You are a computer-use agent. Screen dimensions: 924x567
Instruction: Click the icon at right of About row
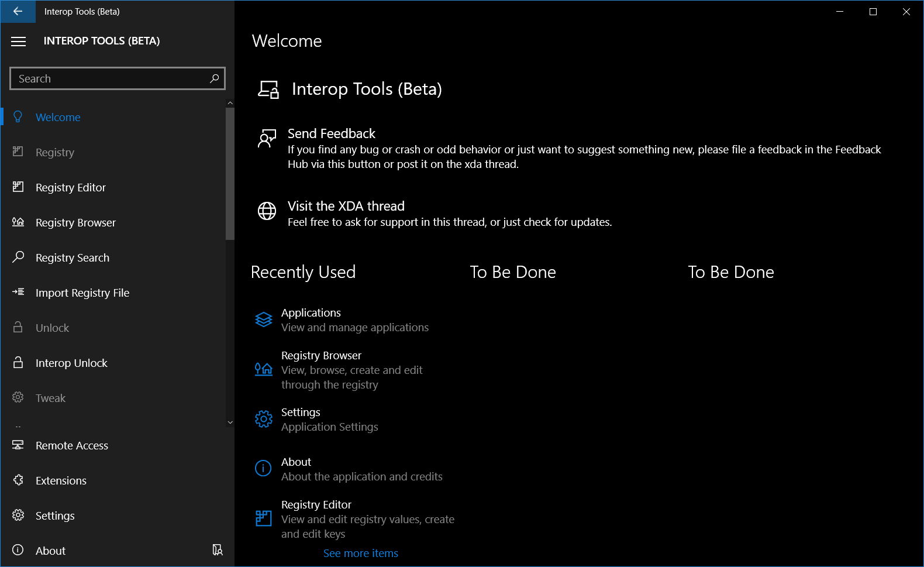click(218, 550)
